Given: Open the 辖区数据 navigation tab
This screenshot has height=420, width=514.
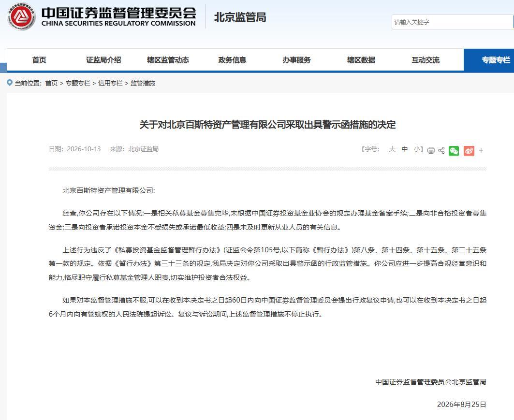Looking at the screenshot, I should pos(361,60).
